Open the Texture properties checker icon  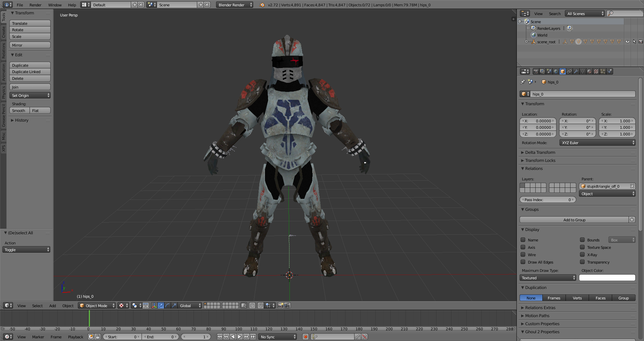[x=596, y=71]
